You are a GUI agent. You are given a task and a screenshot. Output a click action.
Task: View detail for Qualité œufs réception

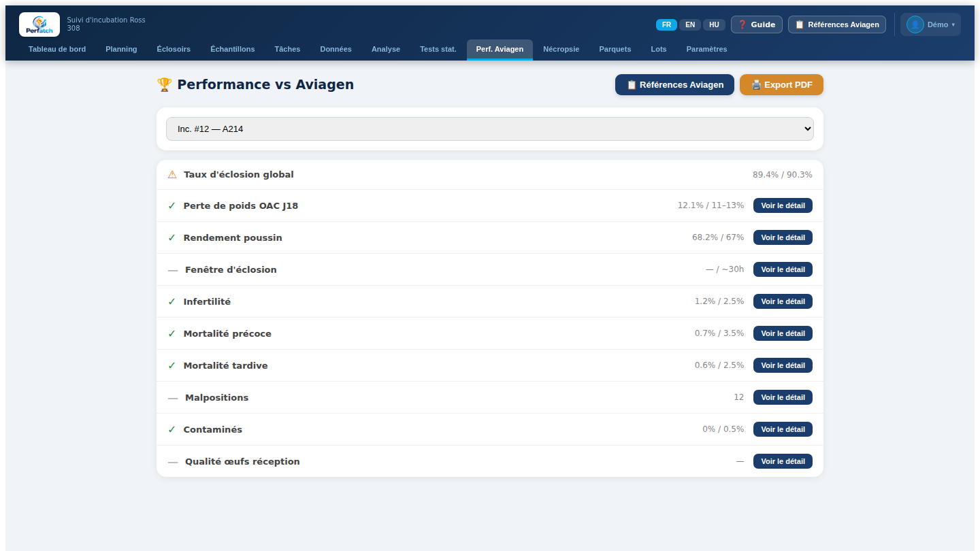point(783,461)
